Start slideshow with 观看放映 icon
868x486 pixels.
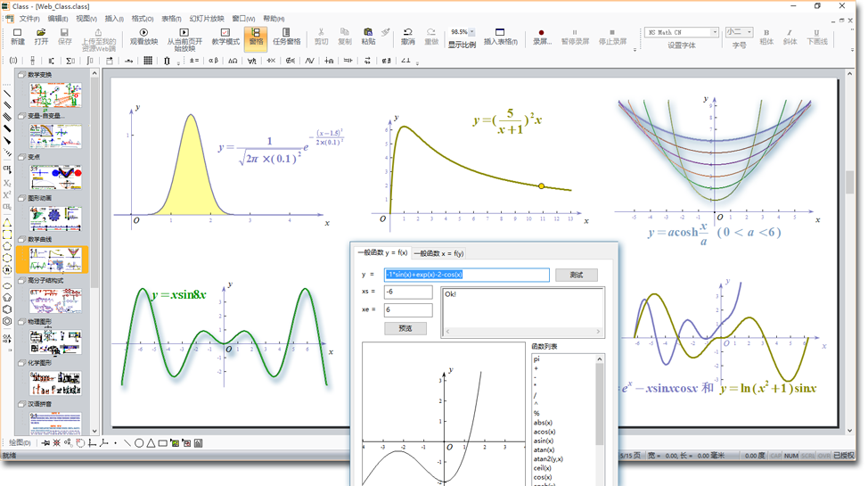(143, 36)
